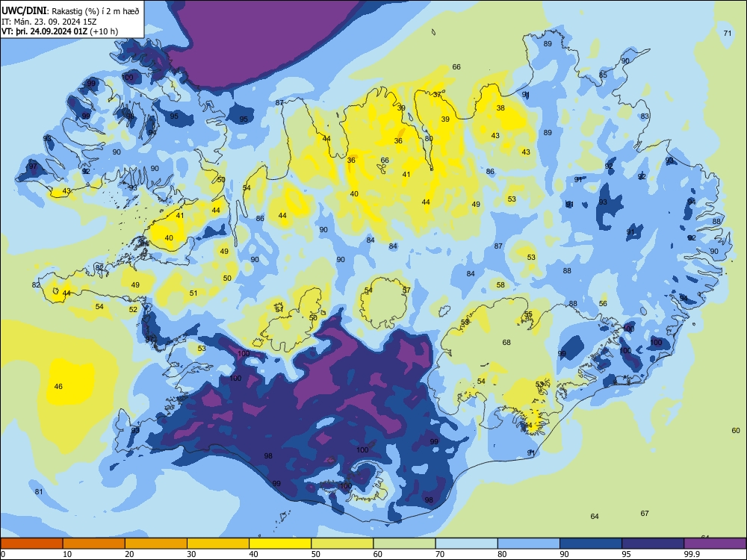747x560 pixels.
Task: Click the humidity value '55' on the map
Action: coord(528,314)
